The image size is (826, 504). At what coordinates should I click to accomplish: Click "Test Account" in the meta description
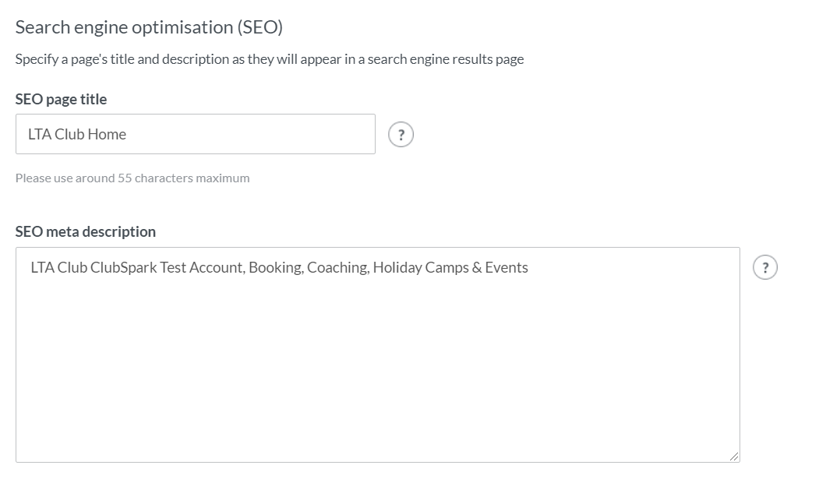203,268
